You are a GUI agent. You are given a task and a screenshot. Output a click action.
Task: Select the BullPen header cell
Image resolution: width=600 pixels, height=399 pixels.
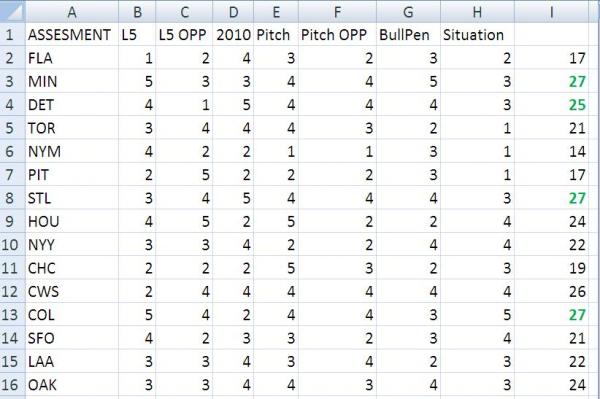tap(408, 35)
